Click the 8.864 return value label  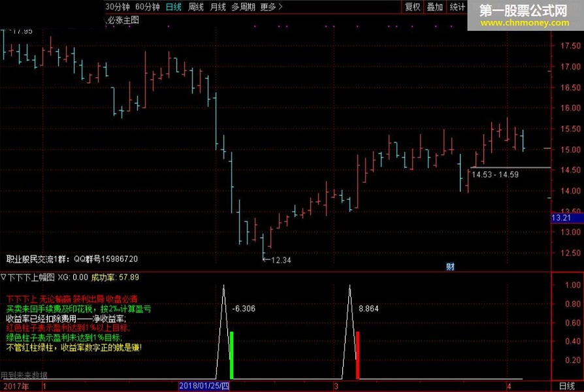click(368, 308)
